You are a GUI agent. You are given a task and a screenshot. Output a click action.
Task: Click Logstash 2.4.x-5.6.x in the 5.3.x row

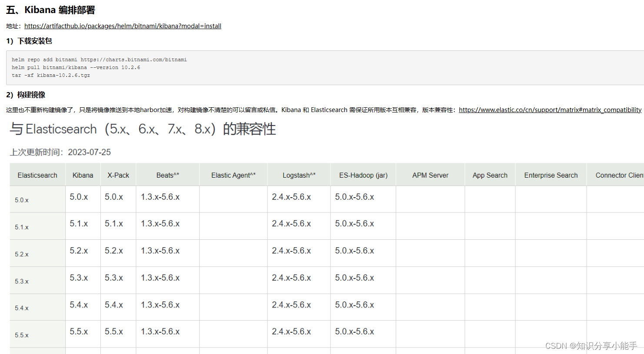(x=291, y=278)
